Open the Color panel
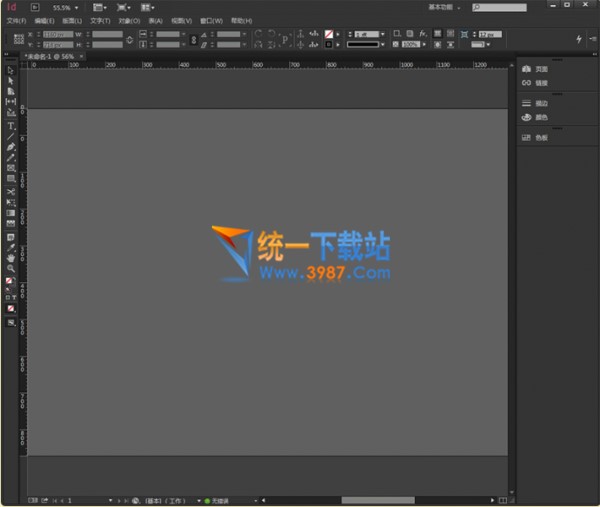 tap(535, 117)
